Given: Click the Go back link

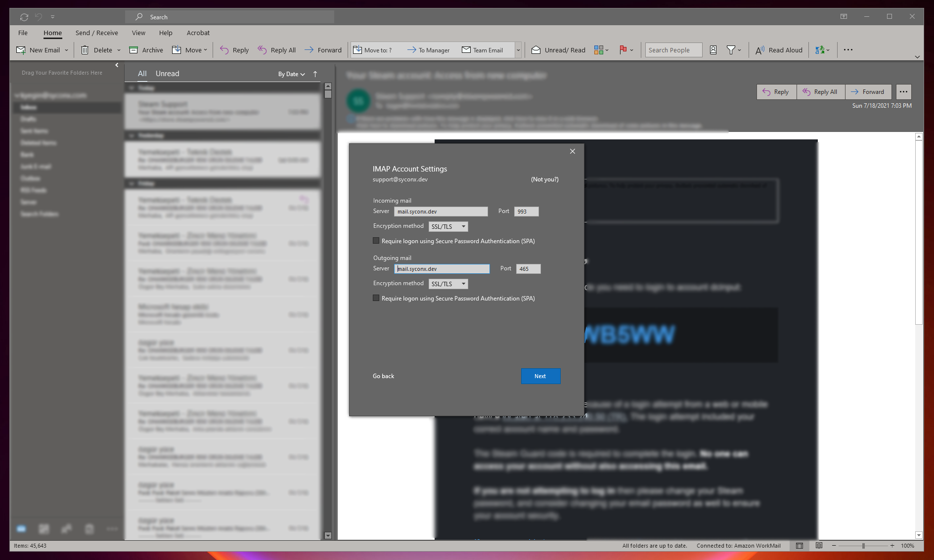Looking at the screenshot, I should coord(383,376).
